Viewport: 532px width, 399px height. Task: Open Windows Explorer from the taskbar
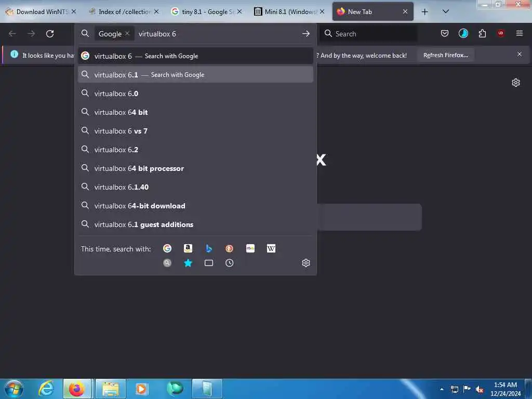pyautogui.click(x=111, y=389)
